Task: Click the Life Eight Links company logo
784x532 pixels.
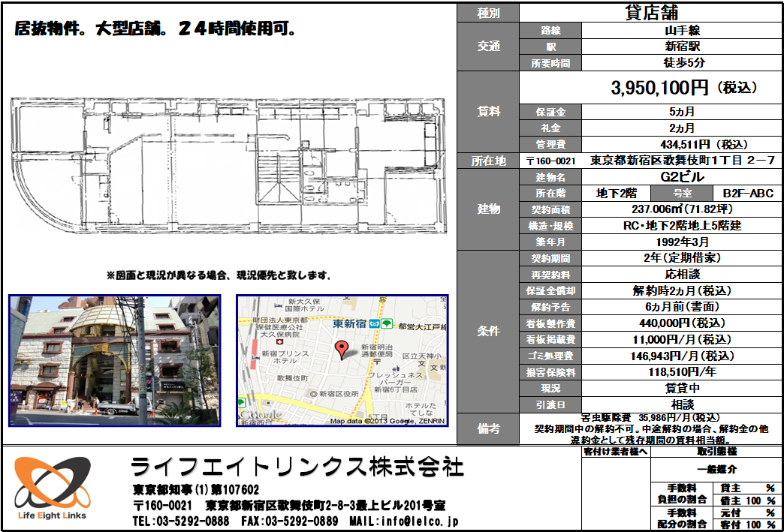Action: [x=53, y=488]
